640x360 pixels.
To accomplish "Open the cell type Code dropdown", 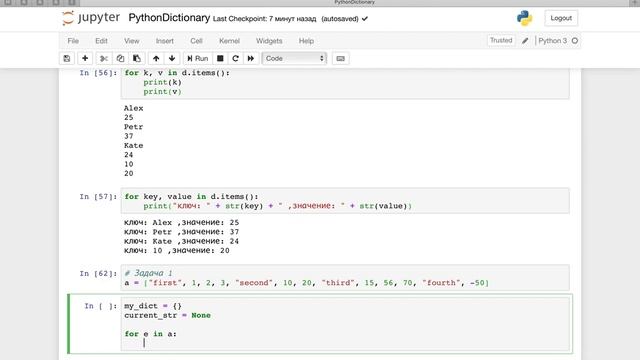I will (x=294, y=58).
